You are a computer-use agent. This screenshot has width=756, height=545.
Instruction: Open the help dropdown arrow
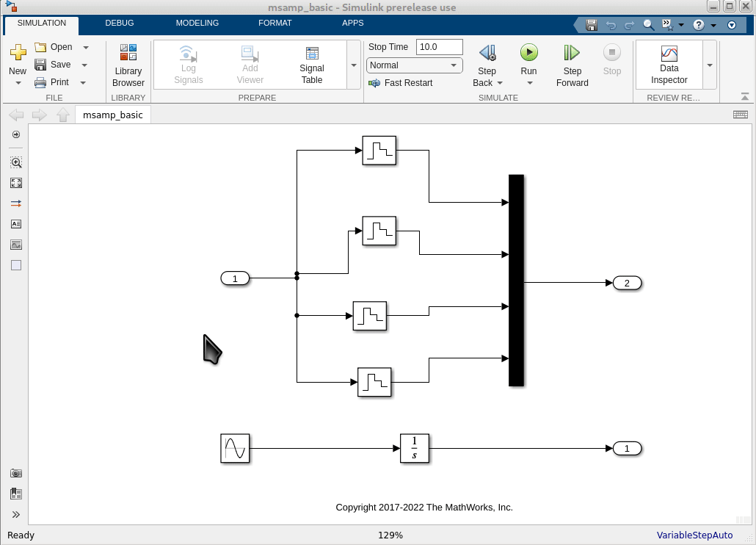pos(713,25)
